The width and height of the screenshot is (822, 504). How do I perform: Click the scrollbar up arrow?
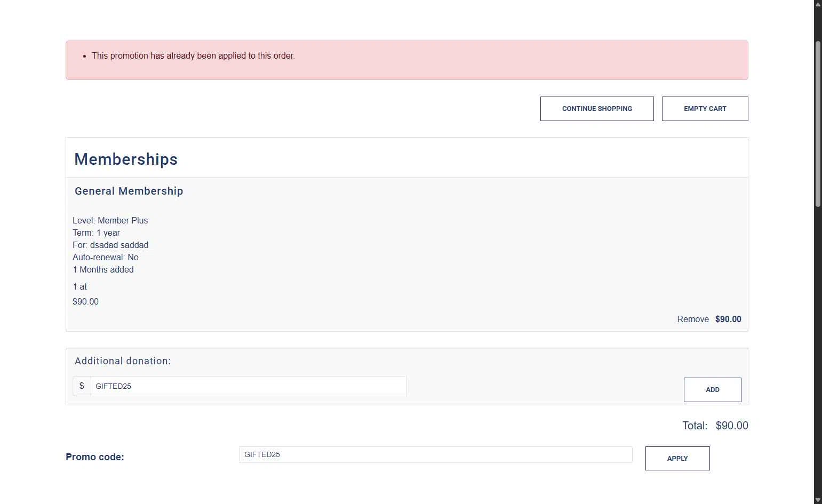[x=818, y=4]
